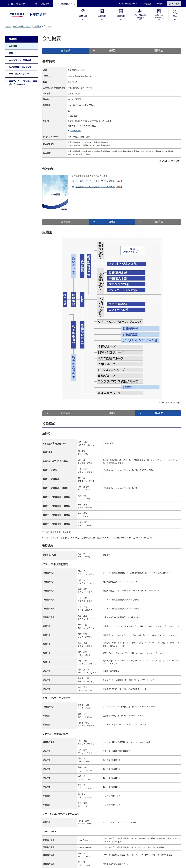Click the Jerry Rizzieri officer name
This screenshot has height=868, width=186.
83,840
